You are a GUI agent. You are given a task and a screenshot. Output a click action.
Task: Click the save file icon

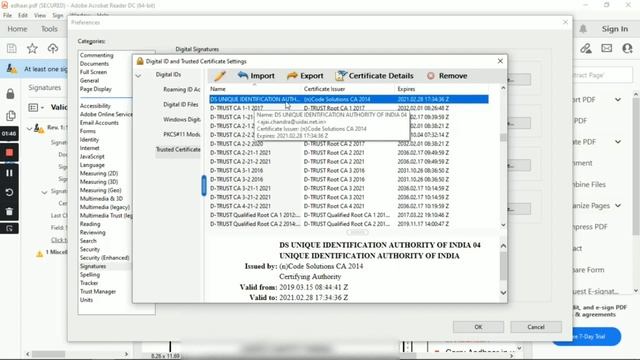[x=12, y=49]
